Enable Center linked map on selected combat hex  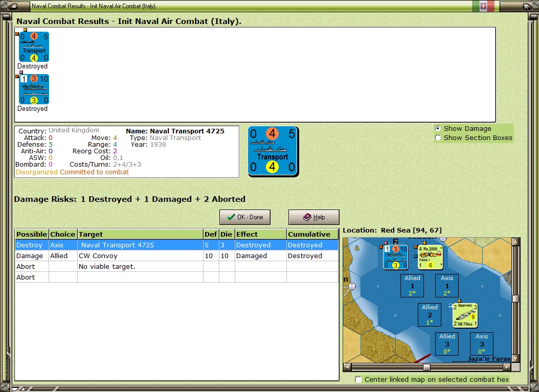click(x=358, y=379)
